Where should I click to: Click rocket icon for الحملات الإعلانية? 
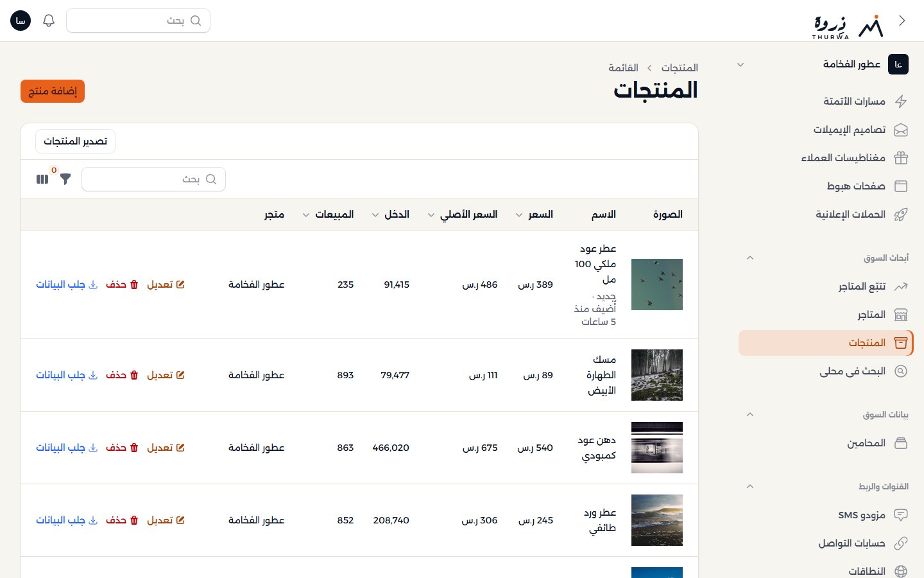click(x=901, y=215)
